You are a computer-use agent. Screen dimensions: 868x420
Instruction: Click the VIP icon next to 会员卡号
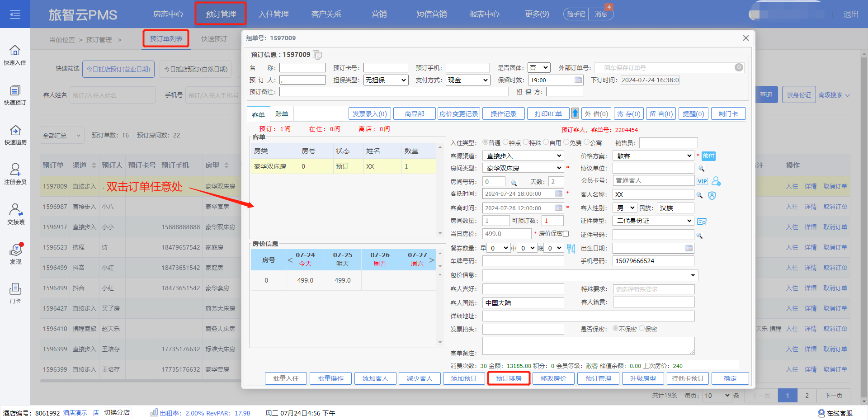pyautogui.click(x=702, y=181)
